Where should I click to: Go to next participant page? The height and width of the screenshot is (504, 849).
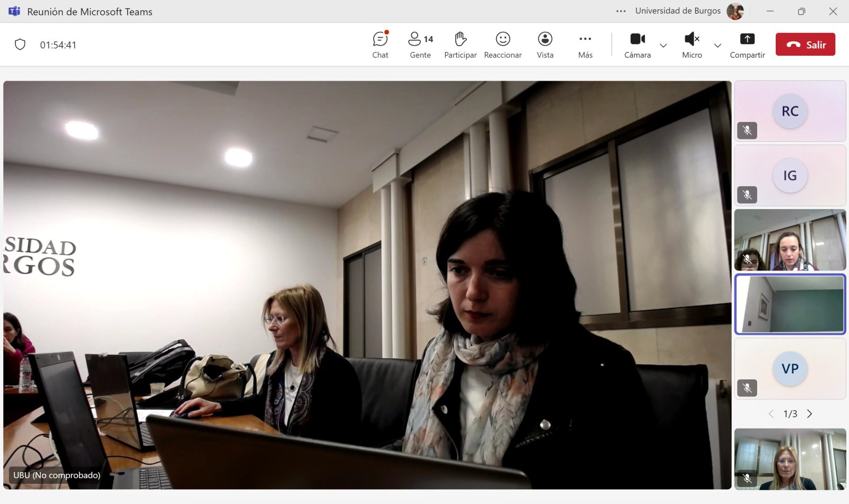tap(810, 414)
